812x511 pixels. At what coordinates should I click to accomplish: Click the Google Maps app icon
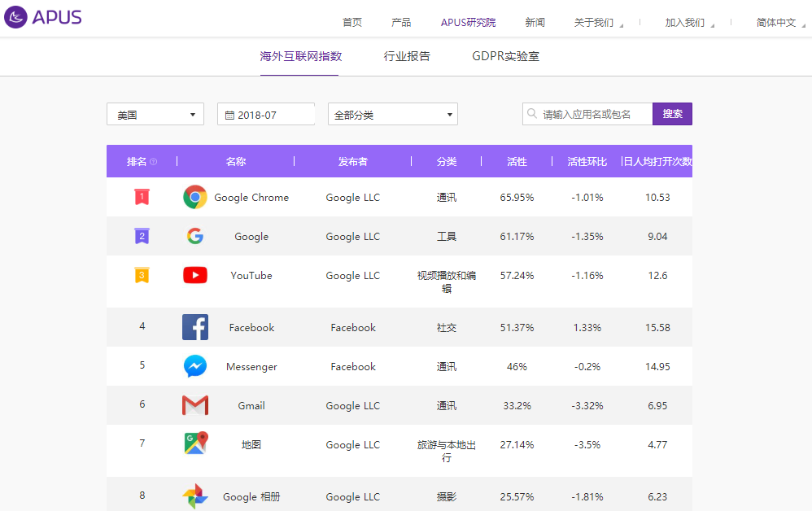coord(195,443)
